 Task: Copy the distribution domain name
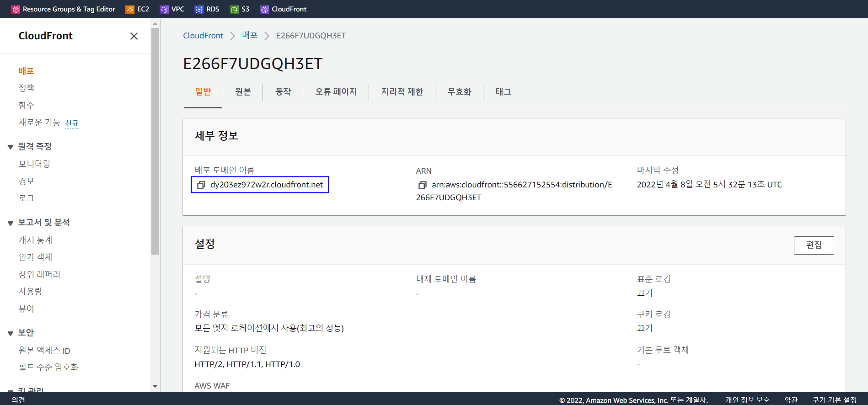[x=201, y=185]
